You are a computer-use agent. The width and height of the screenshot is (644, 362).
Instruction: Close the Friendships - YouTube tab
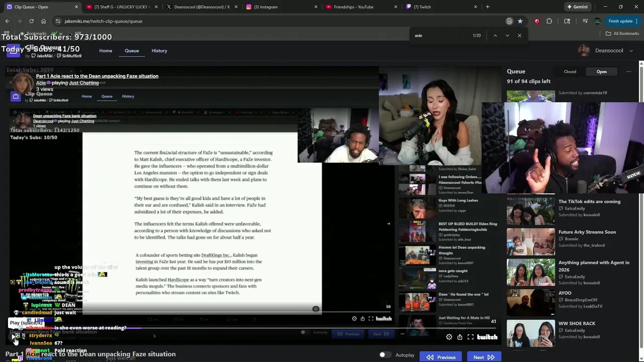(x=396, y=7)
